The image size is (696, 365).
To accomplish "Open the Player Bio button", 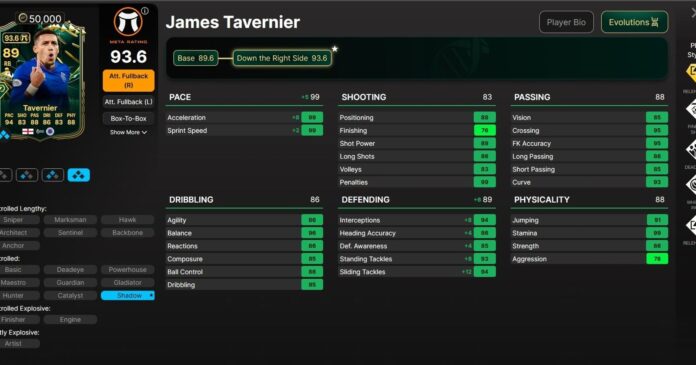I will 566,22.
